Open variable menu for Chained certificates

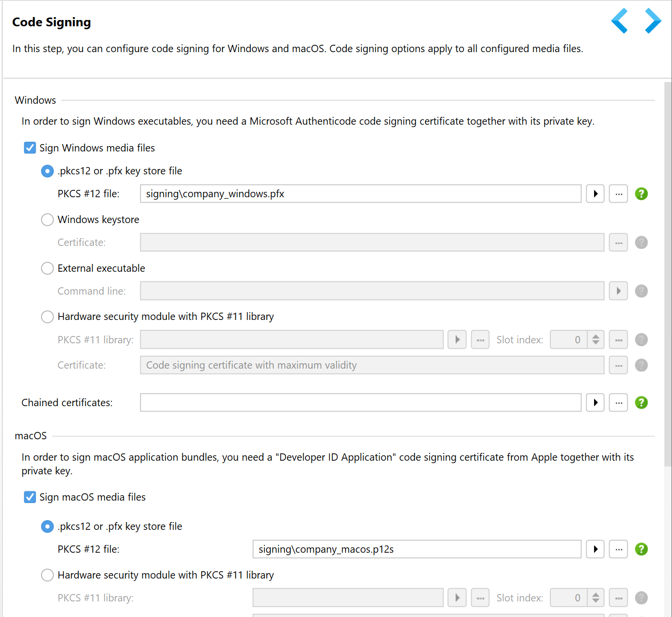pos(595,403)
